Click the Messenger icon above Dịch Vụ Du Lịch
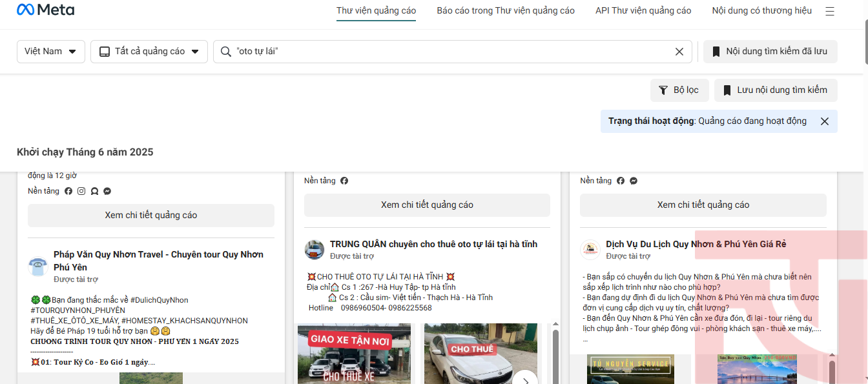This screenshot has width=868, height=384. pos(634,181)
